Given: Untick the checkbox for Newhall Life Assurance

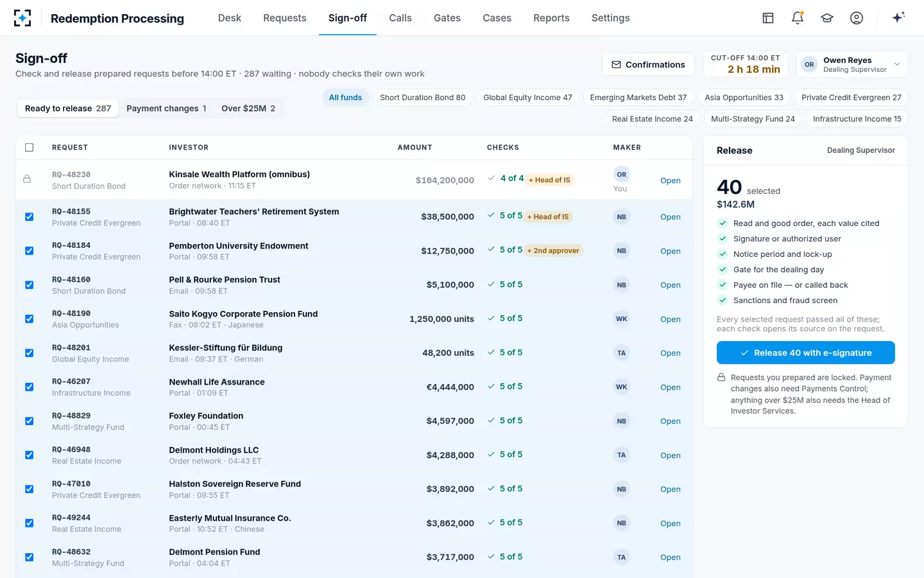Looking at the screenshot, I should coord(29,387).
